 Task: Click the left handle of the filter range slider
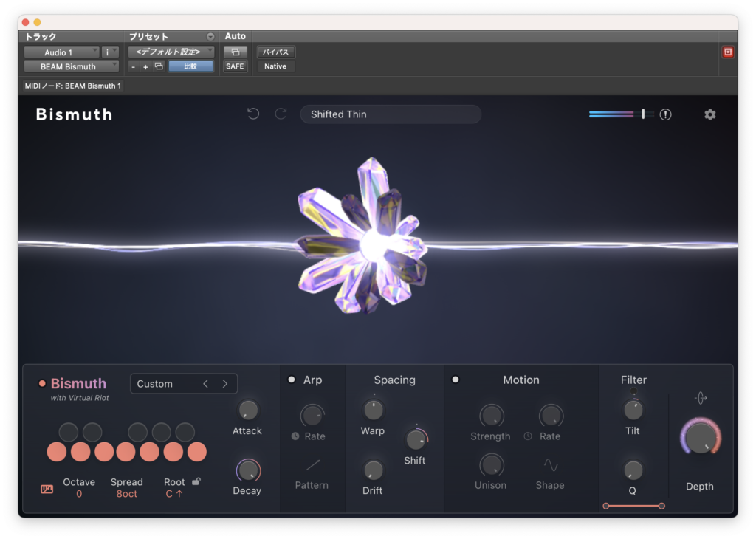pyautogui.click(x=606, y=506)
